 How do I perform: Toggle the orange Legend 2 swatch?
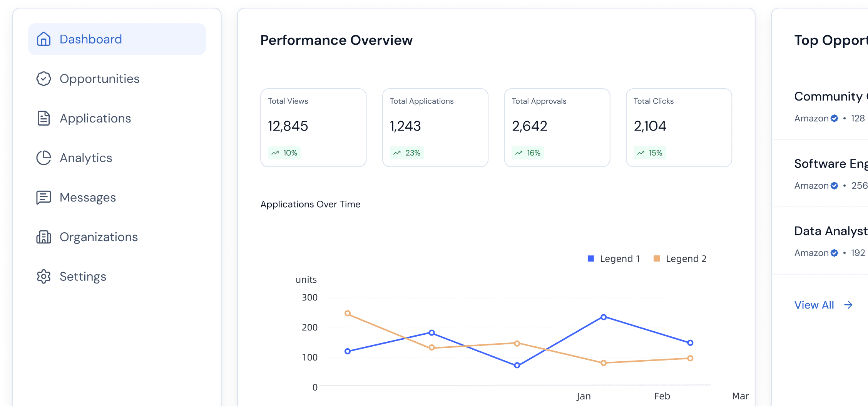pyautogui.click(x=657, y=258)
